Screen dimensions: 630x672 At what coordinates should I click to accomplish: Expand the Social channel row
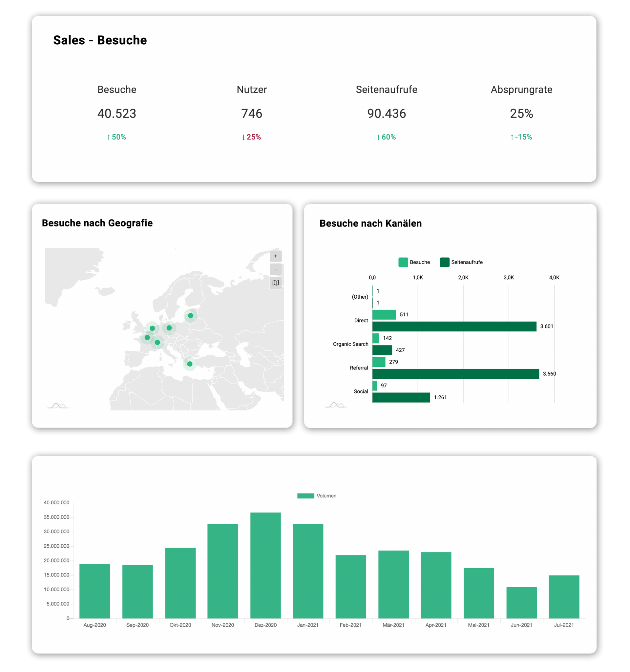(x=361, y=391)
